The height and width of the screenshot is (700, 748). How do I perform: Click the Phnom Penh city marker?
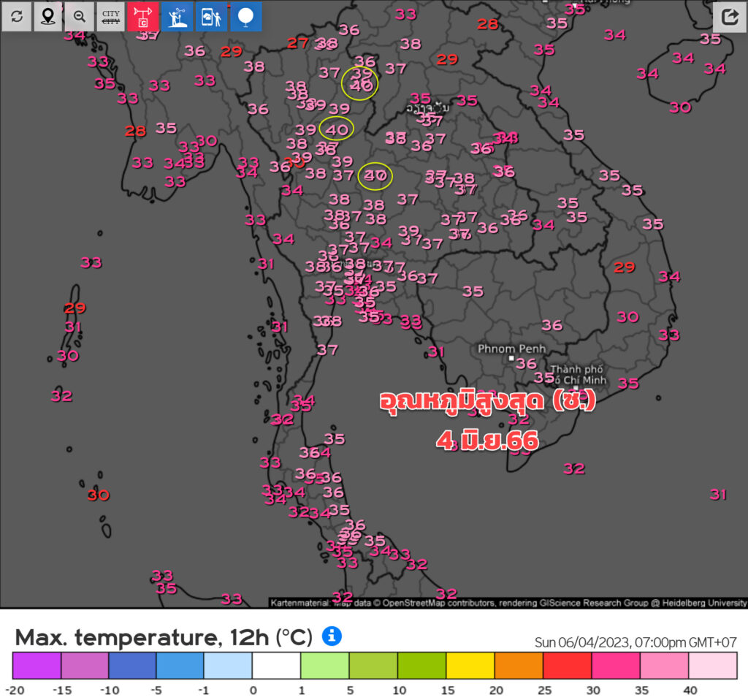pos(511,359)
